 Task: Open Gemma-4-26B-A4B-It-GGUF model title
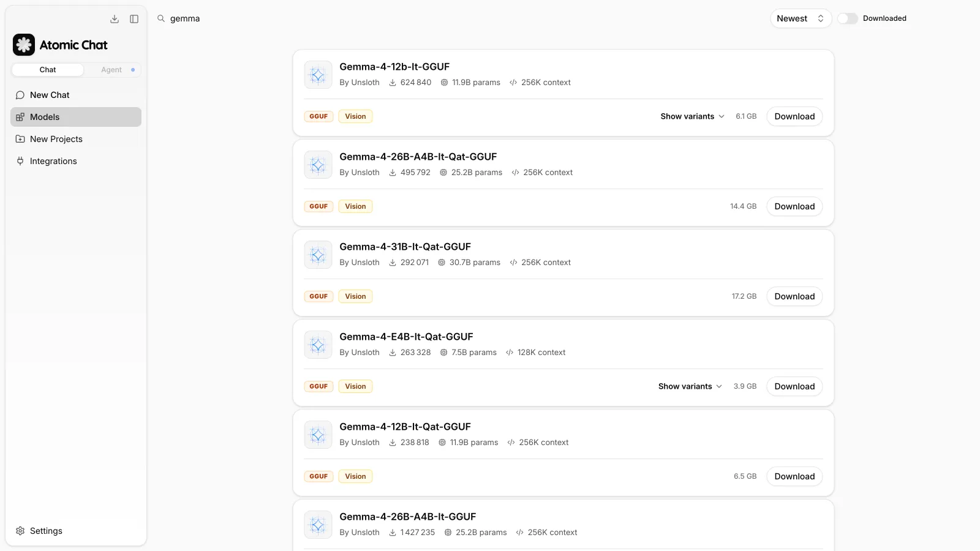[x=407, y=517]
